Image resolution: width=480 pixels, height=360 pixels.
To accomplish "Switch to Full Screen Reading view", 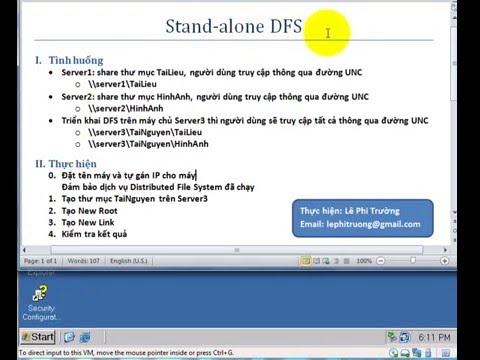I will pos(316,261).
